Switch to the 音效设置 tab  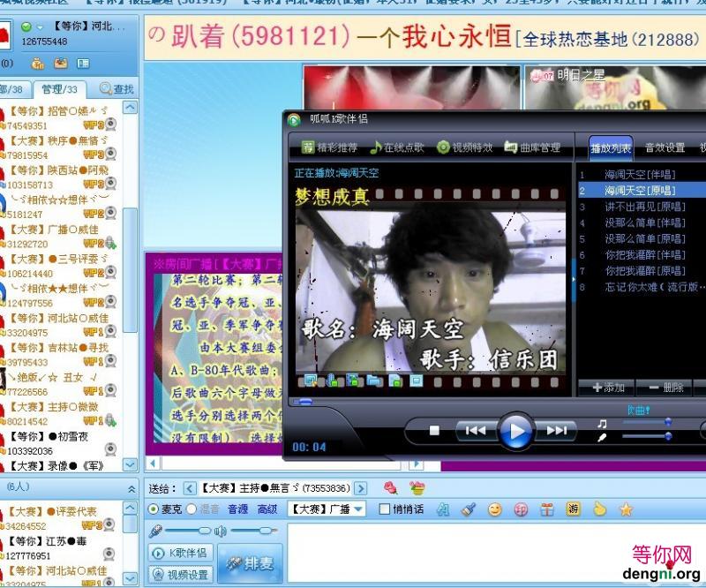click(665, 147)
